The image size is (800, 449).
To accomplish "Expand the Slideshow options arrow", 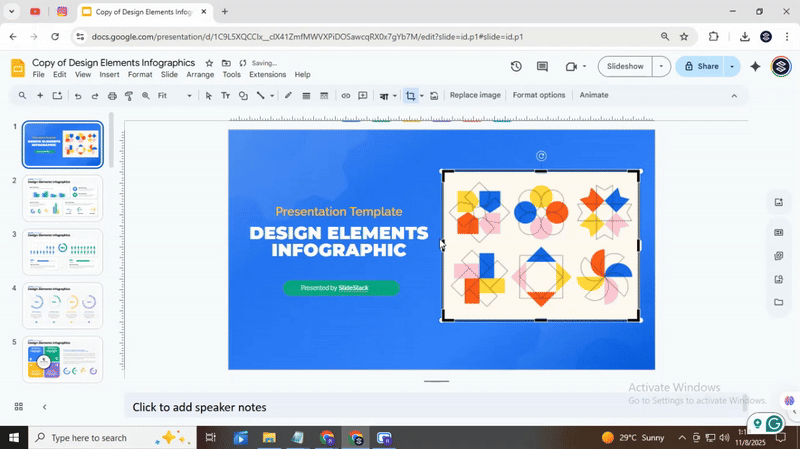I will pyautogui.click(x=661, y=67).
